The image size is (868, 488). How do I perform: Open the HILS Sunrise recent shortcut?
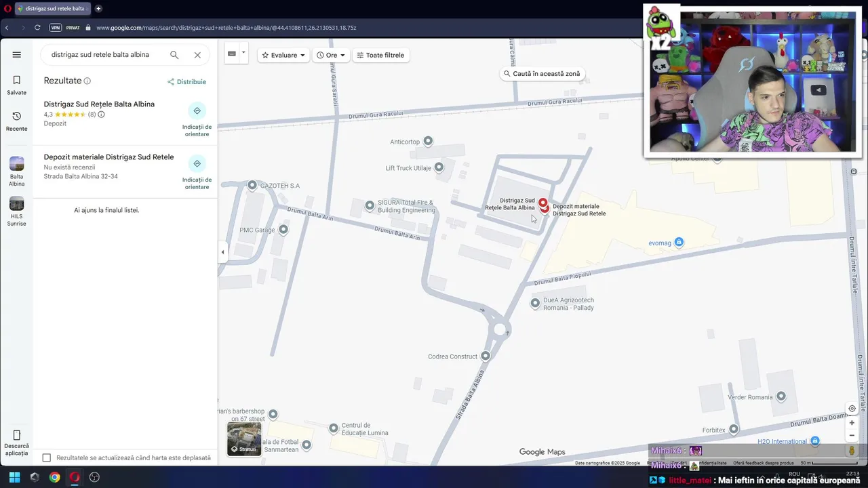[16, 211]
